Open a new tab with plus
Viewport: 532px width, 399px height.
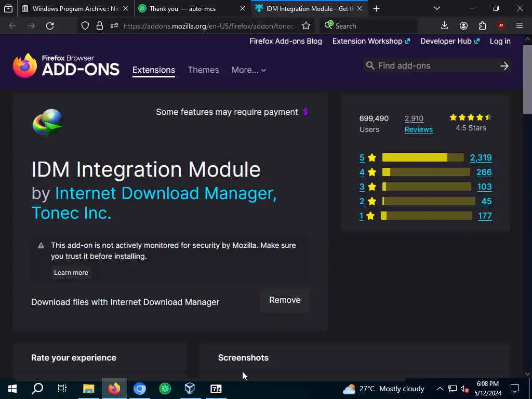376,9
